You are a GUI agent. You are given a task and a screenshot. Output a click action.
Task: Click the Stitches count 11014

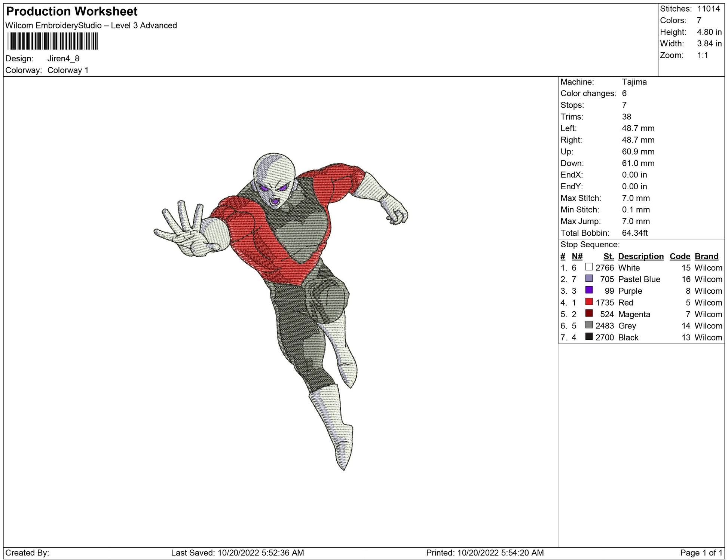(708, 9)
